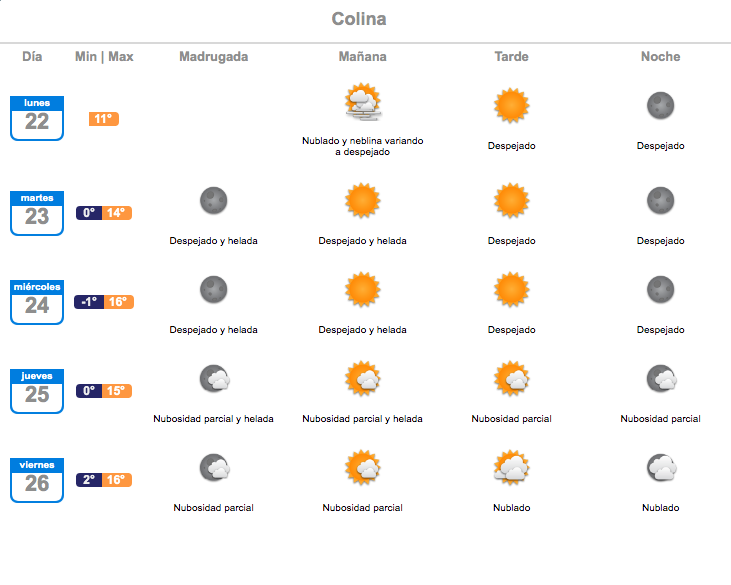Click the viernes 26 Noche cloudy night icon

click(x=662, y=468)
